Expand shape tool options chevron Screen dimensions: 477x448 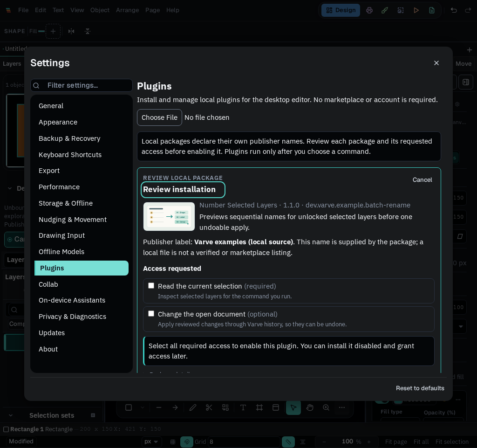pos(143,407)
